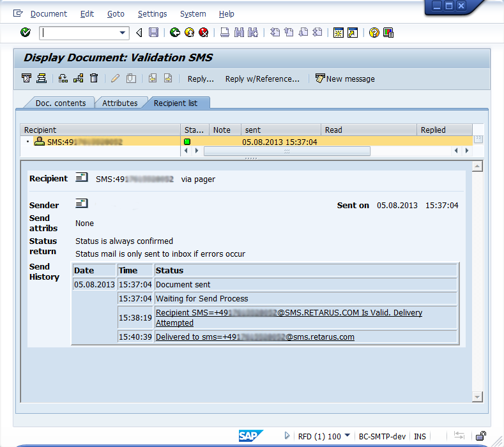The height and width of the screenshot is (447, 504).
Task: Click the New message button
Action: pyautogui.click(x=345, y=79)
